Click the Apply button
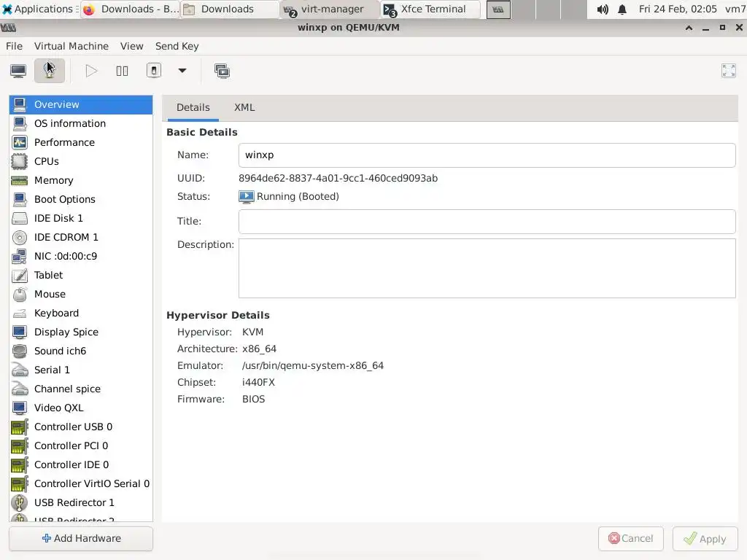The width and height of the screenshot is (747, 560). 705,539
